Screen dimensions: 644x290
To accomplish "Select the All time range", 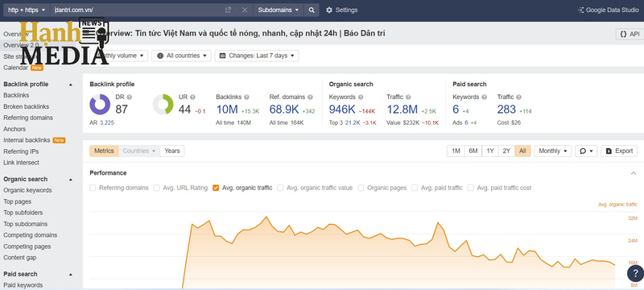I will [x=522, y=151].
